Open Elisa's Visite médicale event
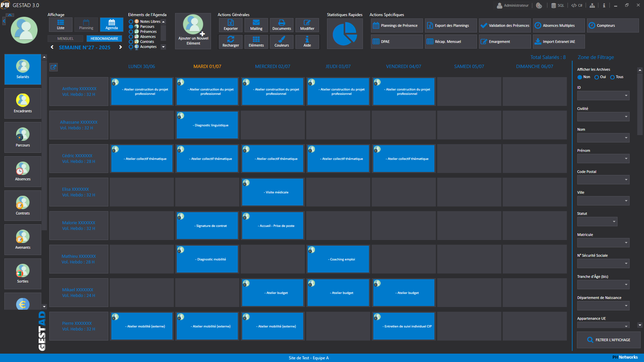The image size is (644, 362). tap(273, 192)
